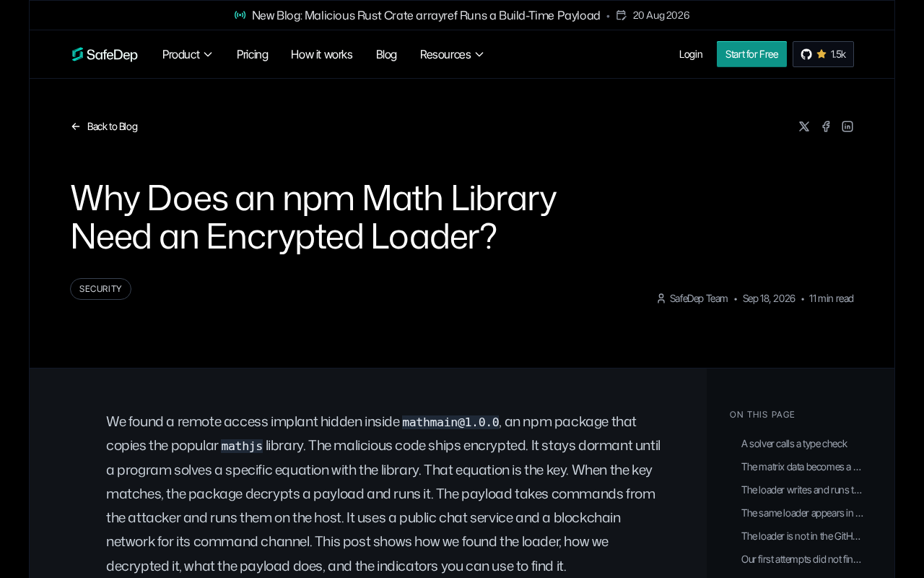Screen dimensions: 924x578
Task: Jump to 'The loader writes and runs t…' section
Action: [802, 490]
